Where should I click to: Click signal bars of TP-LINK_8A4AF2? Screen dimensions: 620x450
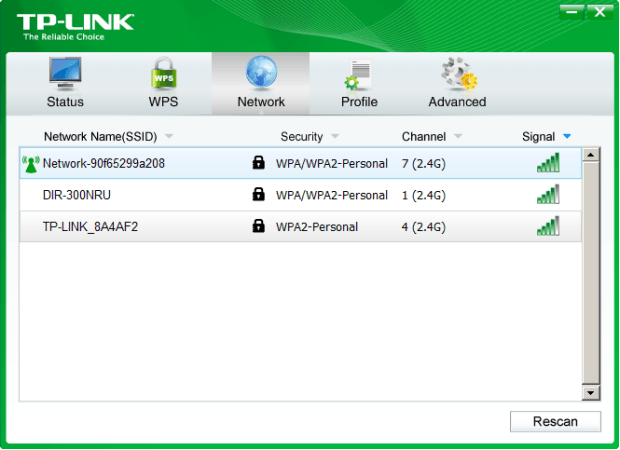click(x=548, y=226)
